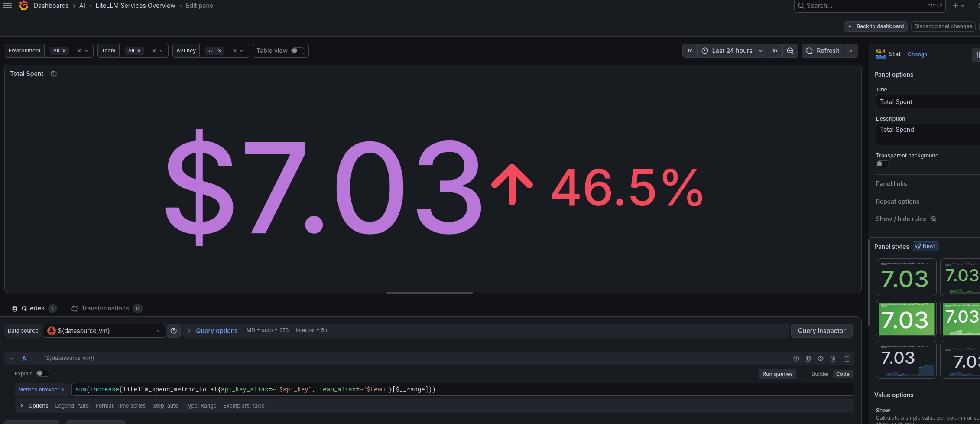Open the data source selector dropdown
The width and height of the screenshot is (980, 424).
coord(104,331)
